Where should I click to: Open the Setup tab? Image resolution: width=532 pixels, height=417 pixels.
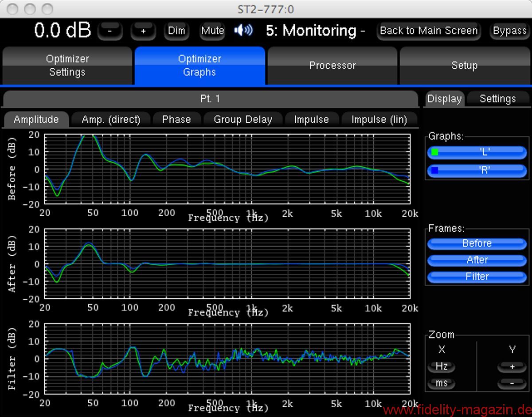click(x=464, y=66)
